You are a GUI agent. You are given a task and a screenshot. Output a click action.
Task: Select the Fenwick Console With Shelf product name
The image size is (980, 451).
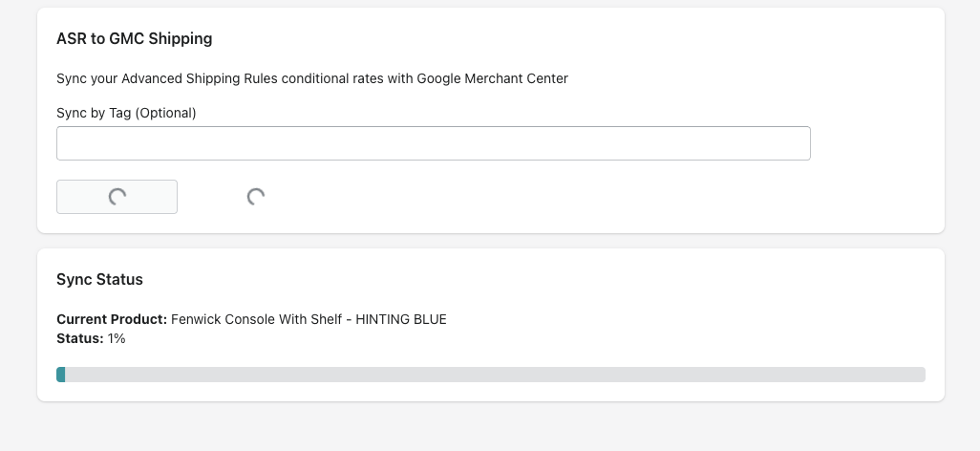point(258,319)
